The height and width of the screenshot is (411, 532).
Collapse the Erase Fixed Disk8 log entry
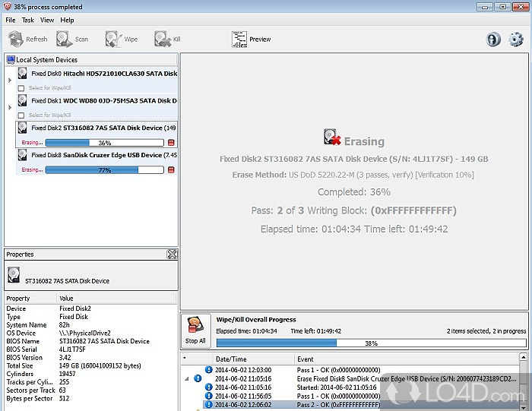(187, 378)
